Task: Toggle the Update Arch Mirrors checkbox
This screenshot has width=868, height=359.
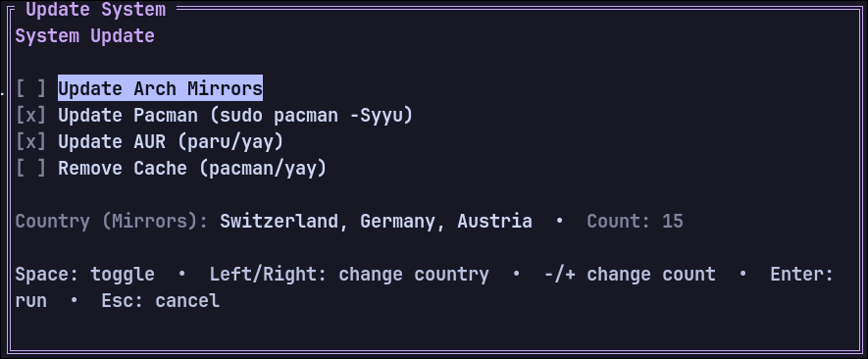Action: (x=30, y=88)
